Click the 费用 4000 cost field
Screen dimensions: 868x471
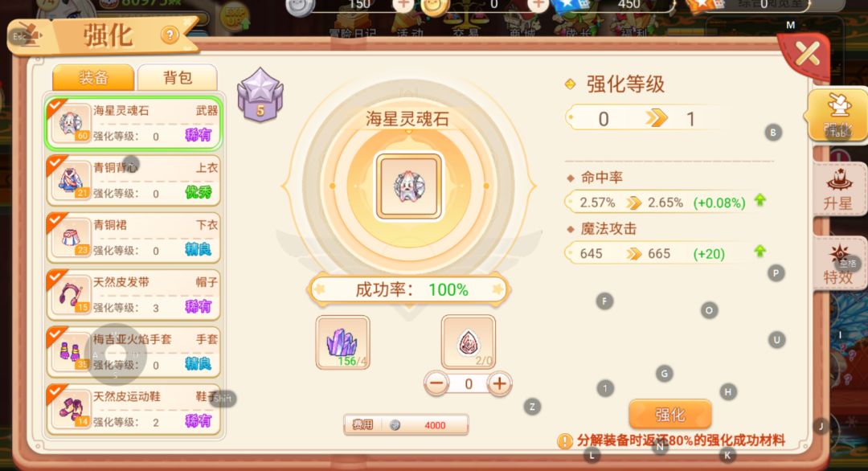click(406, 424)
